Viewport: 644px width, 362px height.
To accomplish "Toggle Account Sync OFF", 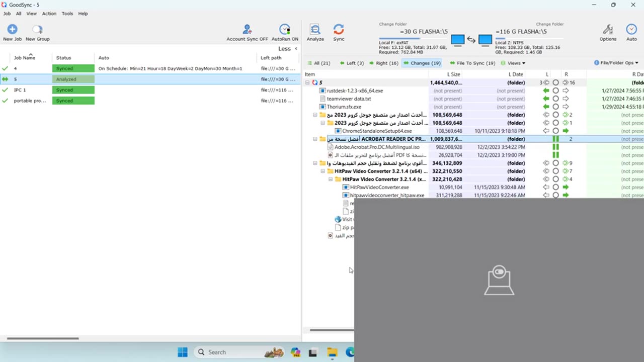I will 247,33.
